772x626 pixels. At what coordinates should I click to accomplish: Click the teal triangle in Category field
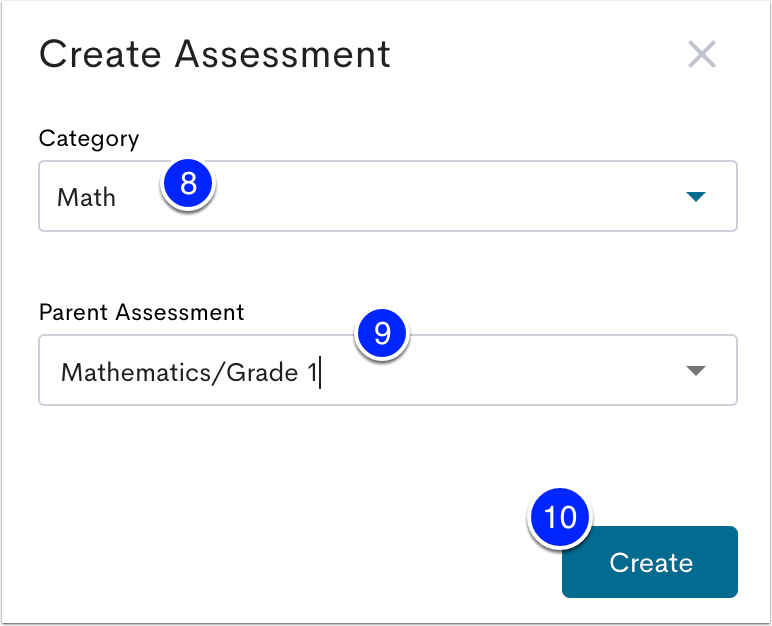[x=696, y=197]
